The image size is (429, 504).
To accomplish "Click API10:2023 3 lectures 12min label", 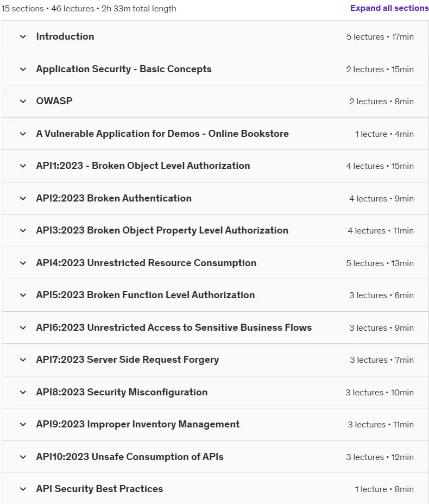I will [x=380, y=457].
